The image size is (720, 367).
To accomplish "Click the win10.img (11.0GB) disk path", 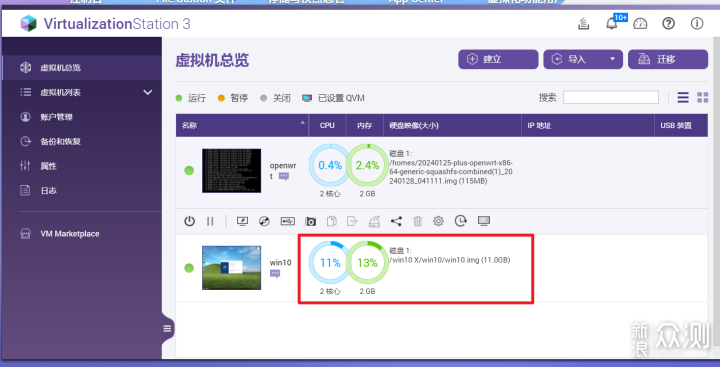I will tap(450, 260).
